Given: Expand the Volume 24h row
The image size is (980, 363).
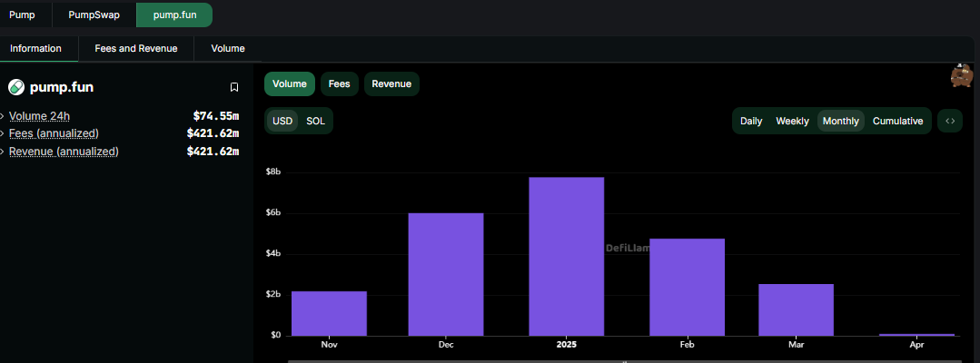Looking at the screenshot, I should 39,115.
